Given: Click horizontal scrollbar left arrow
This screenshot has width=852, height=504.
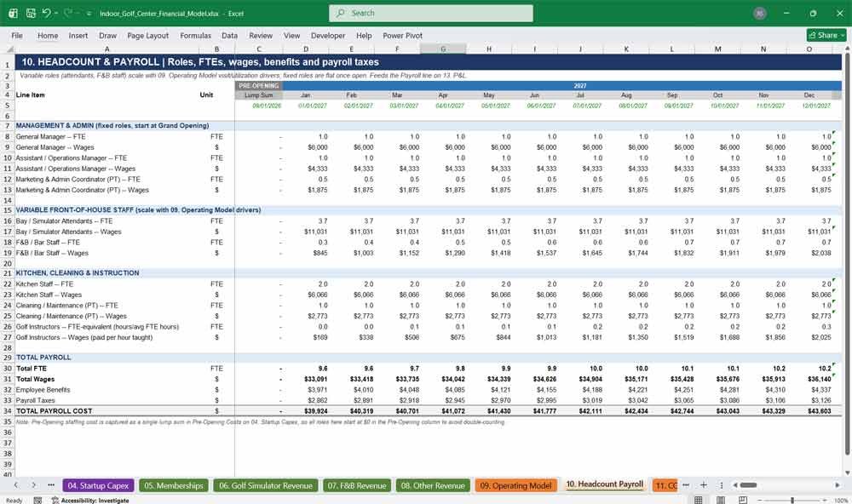Looking at the screenshot, I should coord(735,485).
